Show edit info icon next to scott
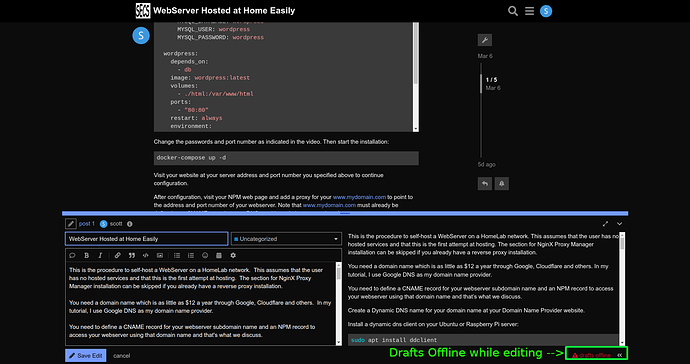 point(129,224)
